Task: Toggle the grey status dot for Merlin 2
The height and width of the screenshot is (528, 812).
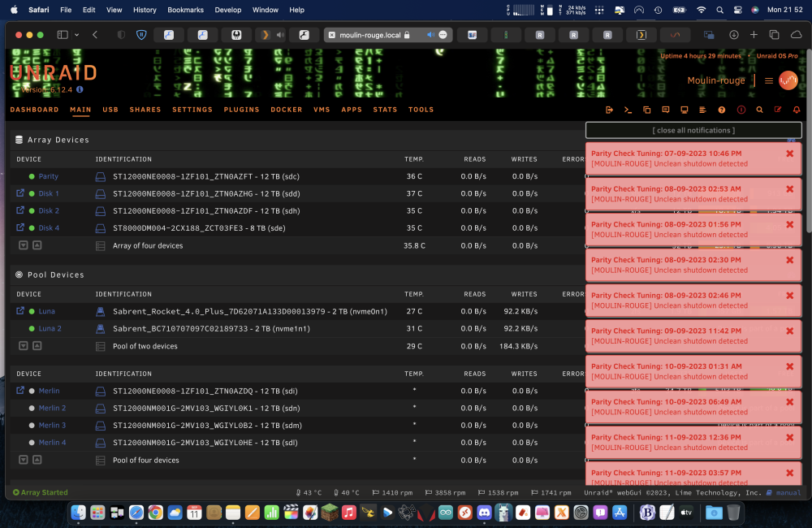Action: (x=32, y=409)
